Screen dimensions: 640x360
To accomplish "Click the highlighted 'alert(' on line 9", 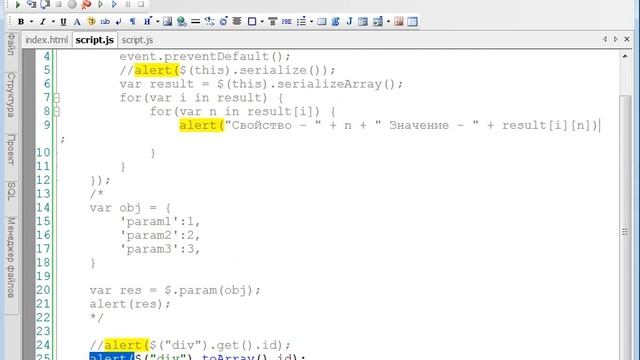I will 202,125.
